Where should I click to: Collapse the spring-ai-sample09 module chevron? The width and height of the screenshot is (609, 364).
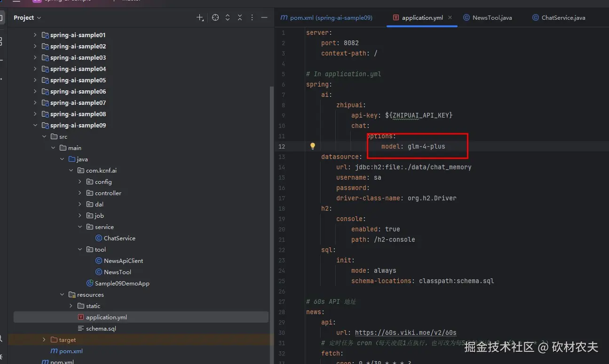coord(35,125)
